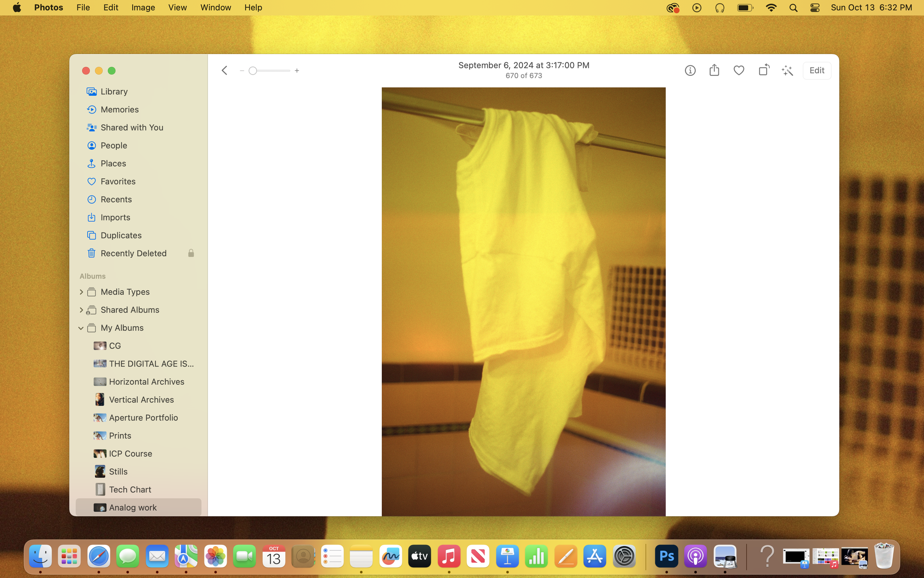
Task: Apply Auto Enhance magic wand
Action: pos(787,70)
